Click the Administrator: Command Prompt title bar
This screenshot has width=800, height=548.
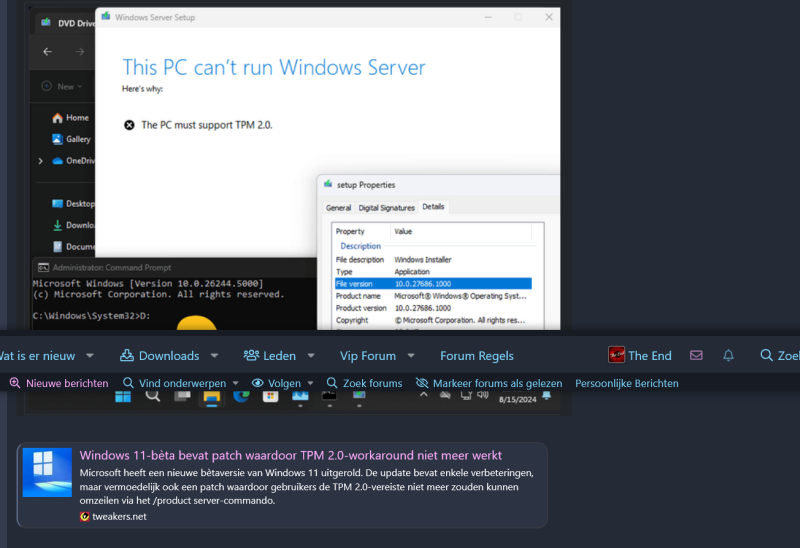174,267
